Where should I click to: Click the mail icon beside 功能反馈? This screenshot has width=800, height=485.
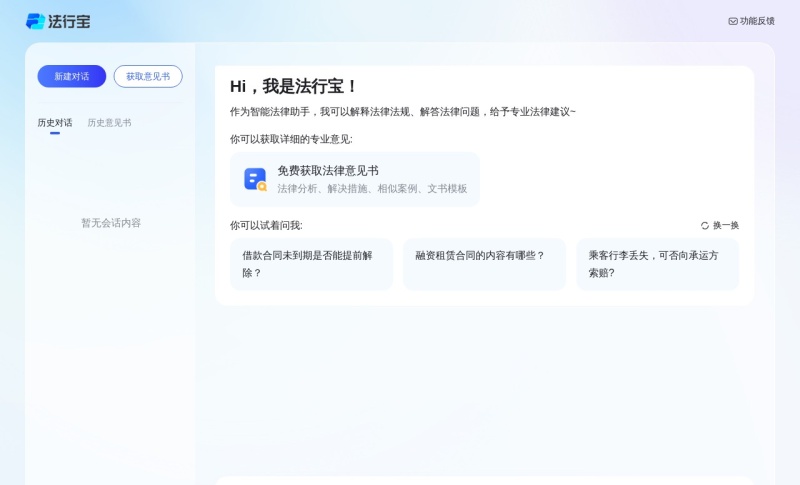pyautogui.click(x=733, y=21)
